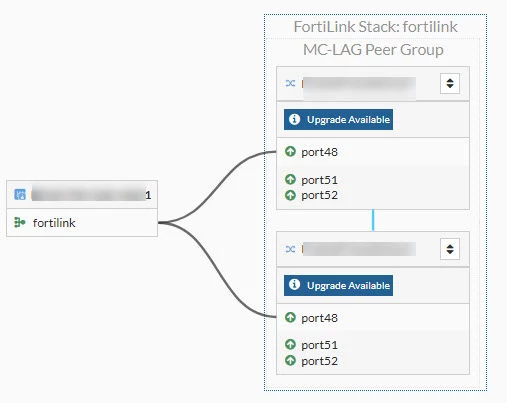Collapse the upper switch using its up-down arrow control
507x403 pixels.
pos(450,83)
